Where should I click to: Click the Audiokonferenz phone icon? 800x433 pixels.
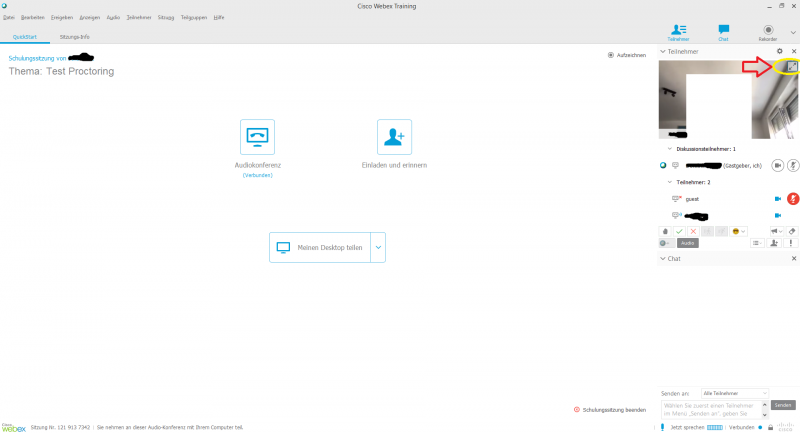point(257,136)
